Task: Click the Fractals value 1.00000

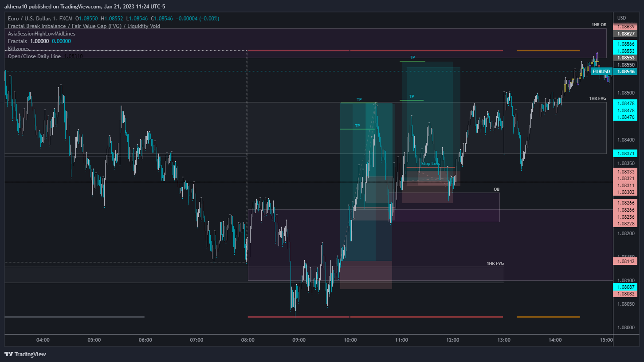Action: tap(39, 41)
